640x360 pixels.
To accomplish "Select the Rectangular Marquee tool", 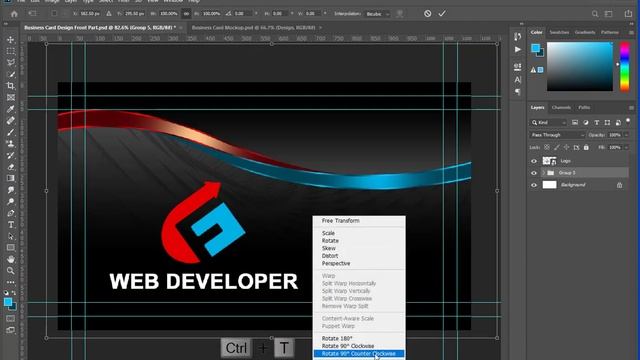I will pyautogui.click(x=11, y=51).
